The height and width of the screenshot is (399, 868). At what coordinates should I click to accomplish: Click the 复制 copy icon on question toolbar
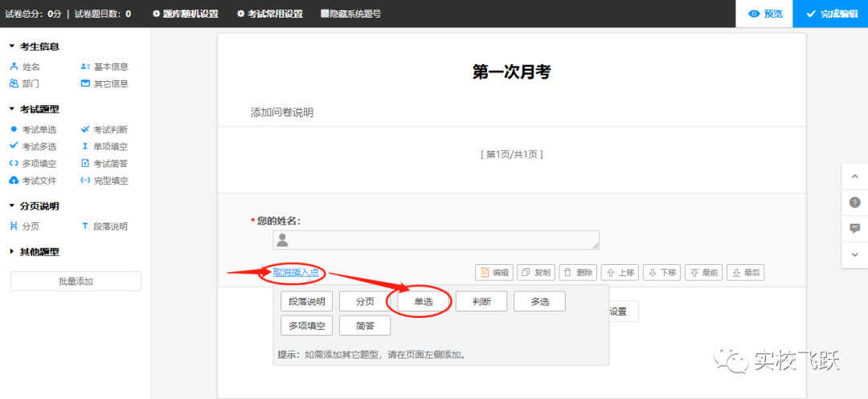[x=526, y=272]
